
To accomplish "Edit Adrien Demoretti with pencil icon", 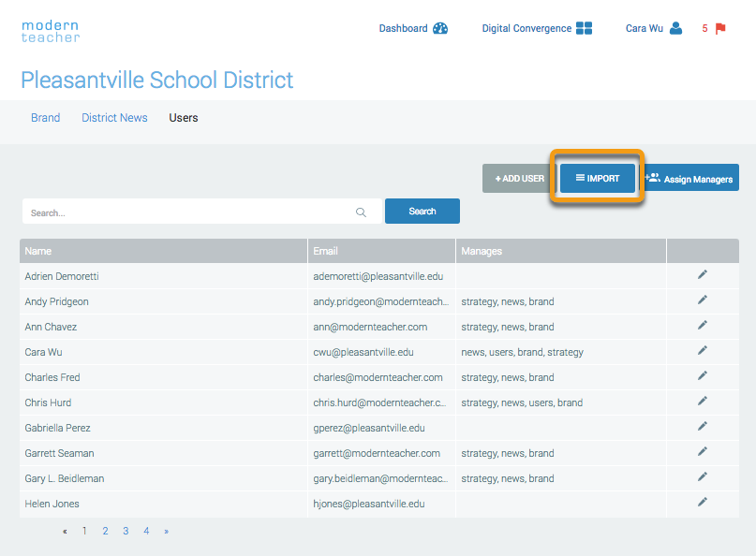I will pos(703,274).
